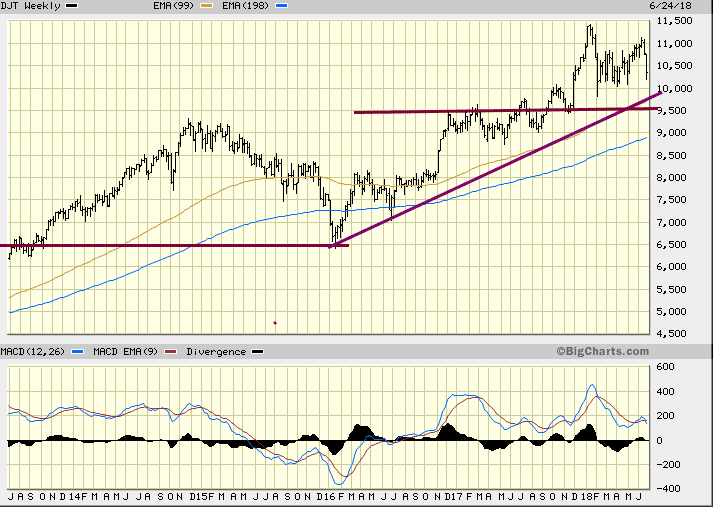Click the EMA(198) blue legend swatch

(281, 6)
